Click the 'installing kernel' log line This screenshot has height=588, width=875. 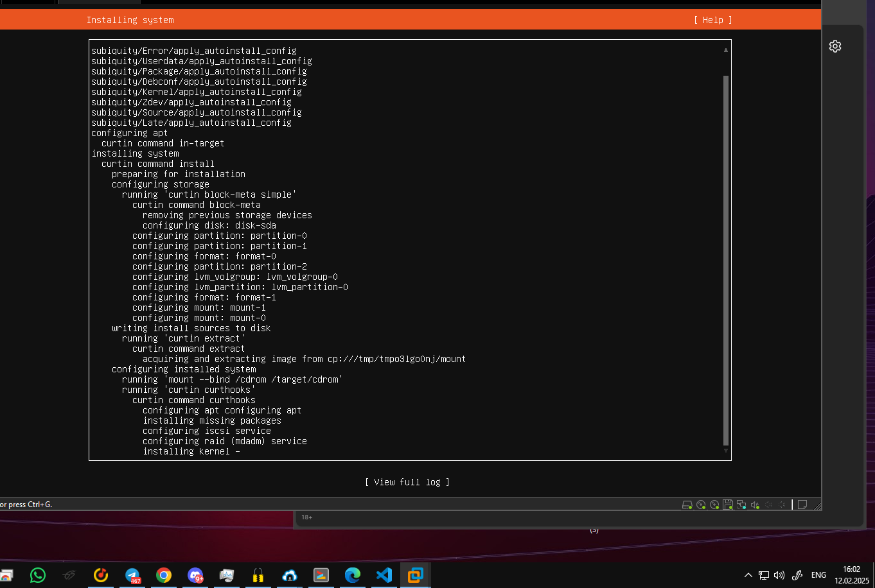[191, 451]
